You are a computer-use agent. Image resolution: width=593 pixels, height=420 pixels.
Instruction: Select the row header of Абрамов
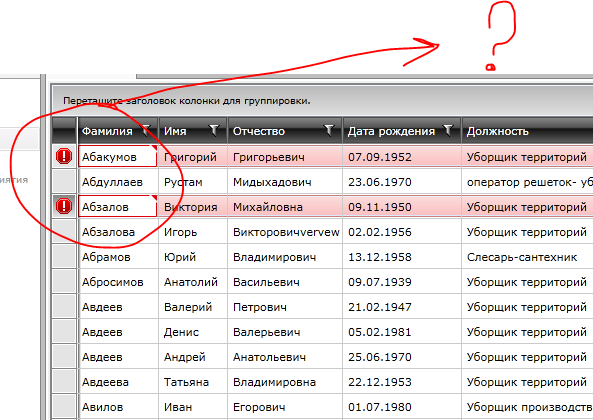pyautogui.click(x=64, y=257)
